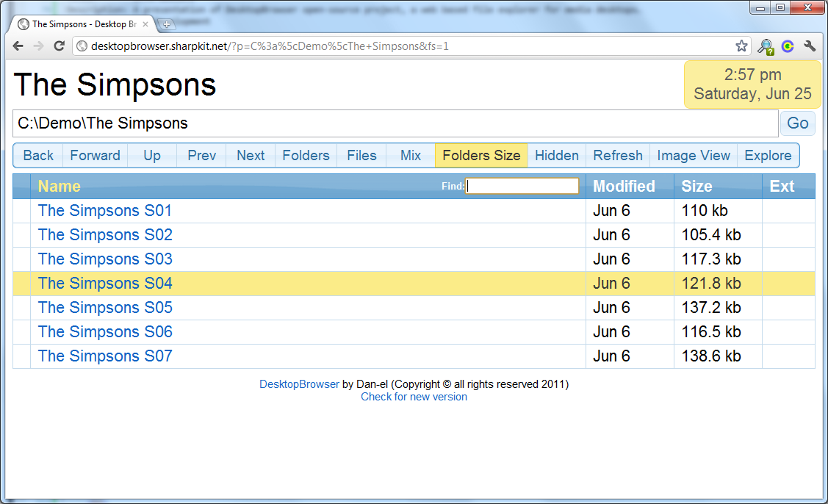The height and width of the screenshot is (504, 828).
Task: Toggle the Mix sorting option
Action: (x=410, y=155)
